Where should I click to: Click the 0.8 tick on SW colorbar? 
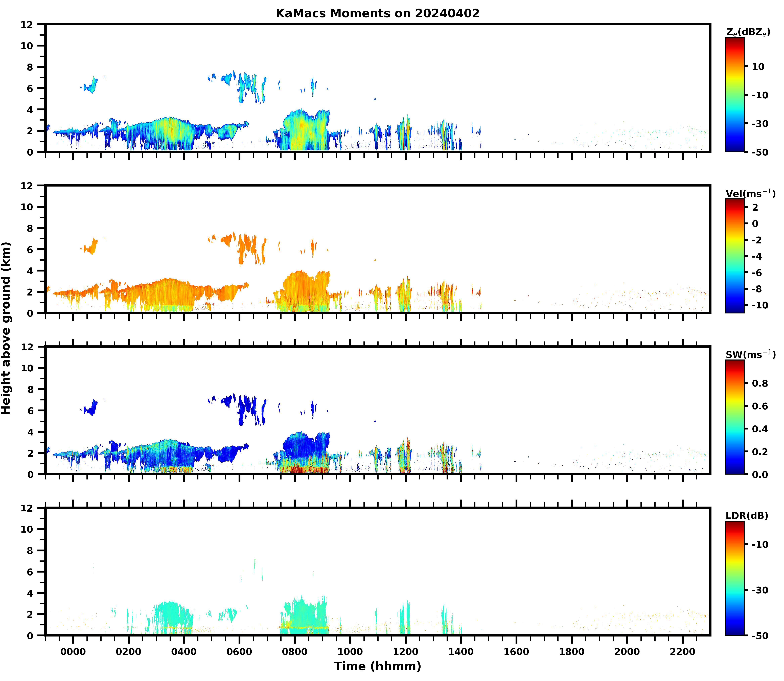click(760, 383)
